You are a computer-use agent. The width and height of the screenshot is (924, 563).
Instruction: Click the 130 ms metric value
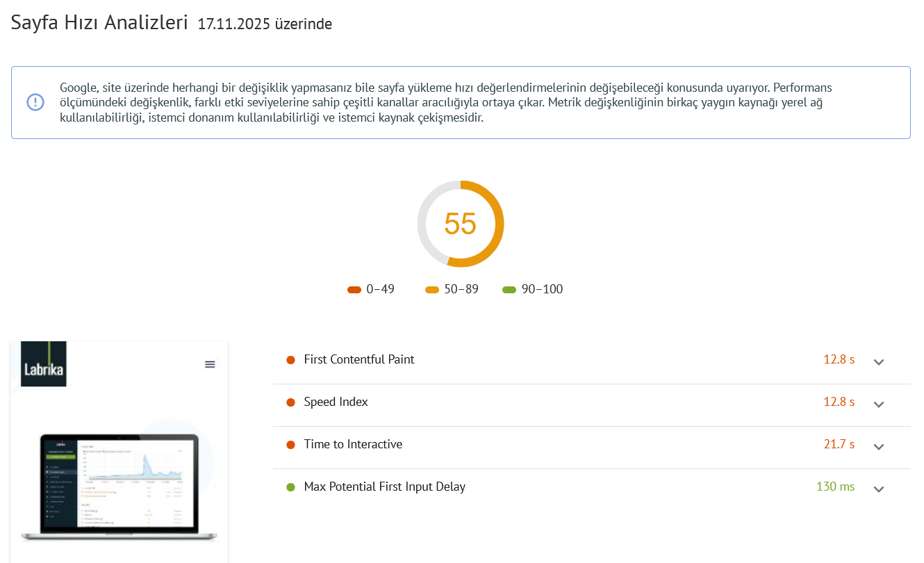[835, 487]
